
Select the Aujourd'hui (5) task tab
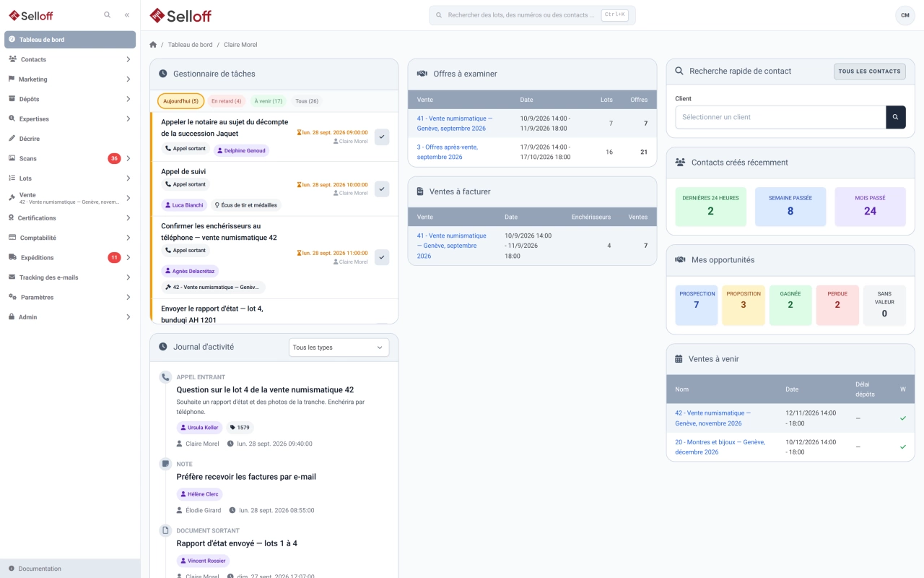pyautogui.click(x=180, y=101)
